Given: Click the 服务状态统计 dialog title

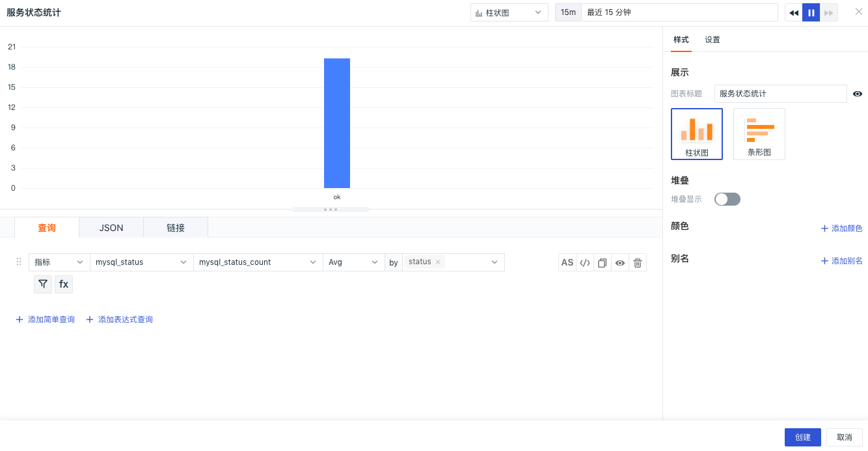Looking at the screenshot, I should coord(34,12).
